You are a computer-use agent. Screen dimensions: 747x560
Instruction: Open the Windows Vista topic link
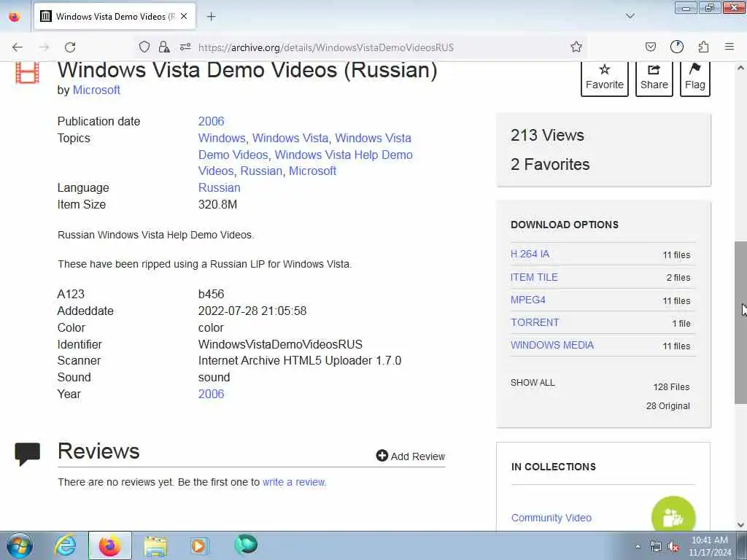290,138
